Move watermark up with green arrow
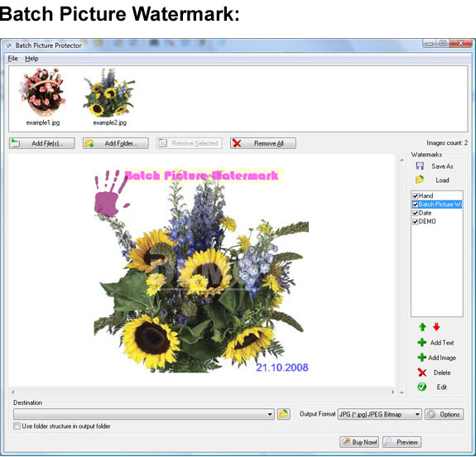Viewport: 476px width, 457px height. [422, 327]
